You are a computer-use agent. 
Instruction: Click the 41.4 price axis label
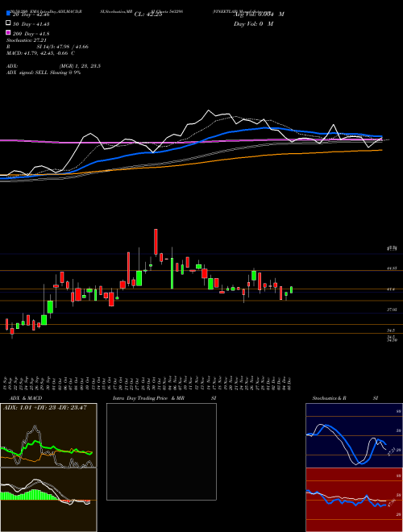click(392, 289)
